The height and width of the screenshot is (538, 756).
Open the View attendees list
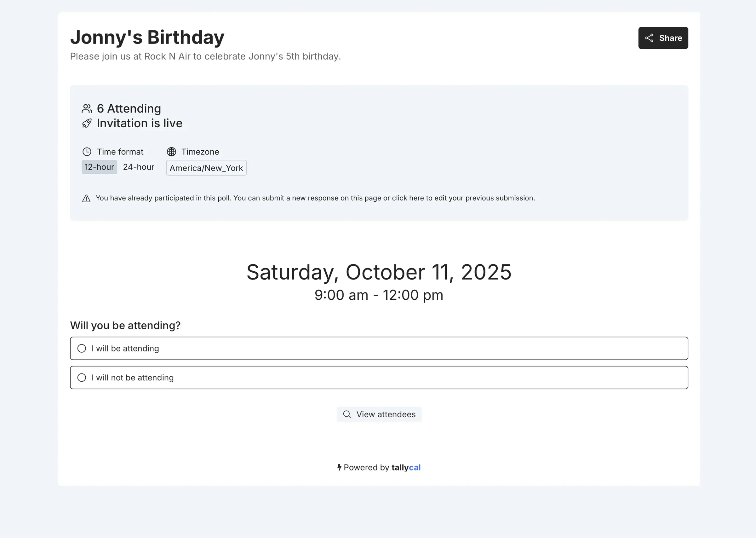coord(379,414)
